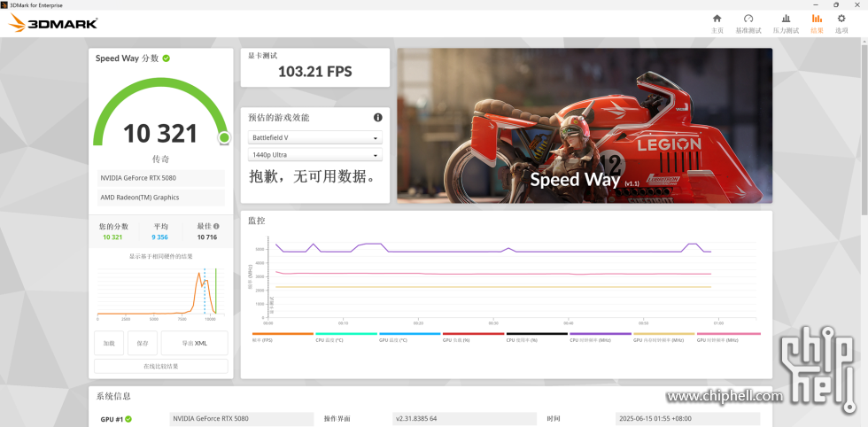
Task: Click the time 2025-06-15 01:55 +08:00 field
Action: (687, 419)
